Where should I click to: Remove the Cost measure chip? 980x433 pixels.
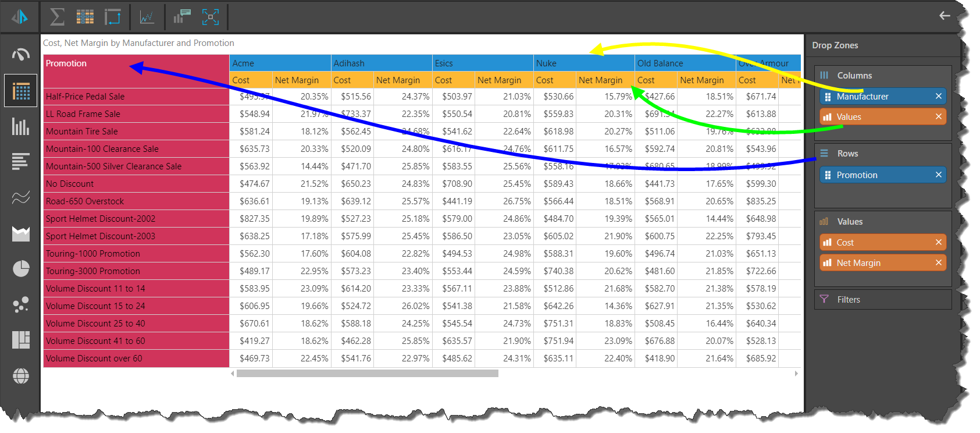938,243
